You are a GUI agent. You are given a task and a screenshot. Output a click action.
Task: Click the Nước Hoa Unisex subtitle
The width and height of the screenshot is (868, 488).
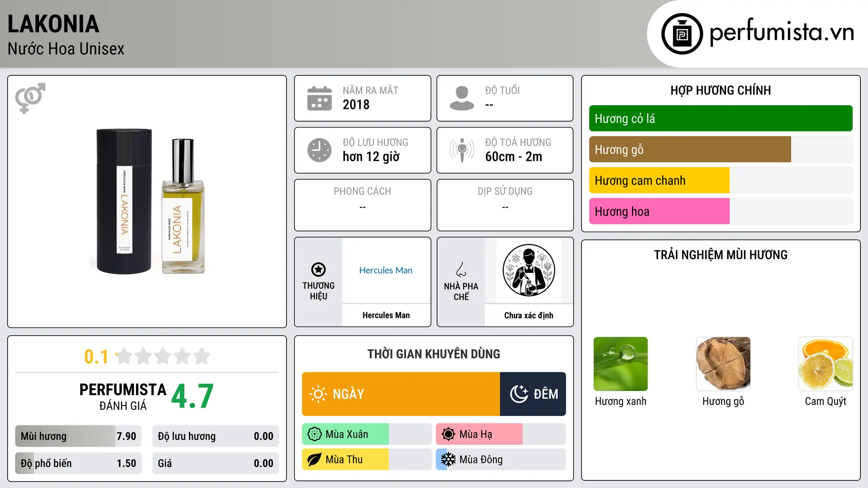coord(66,49)
